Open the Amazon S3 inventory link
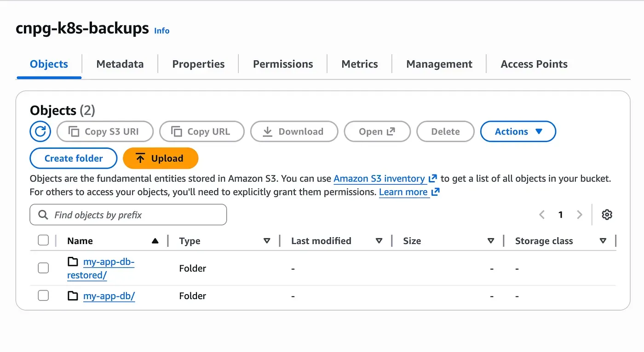644x352 pixels. [379, 179]
